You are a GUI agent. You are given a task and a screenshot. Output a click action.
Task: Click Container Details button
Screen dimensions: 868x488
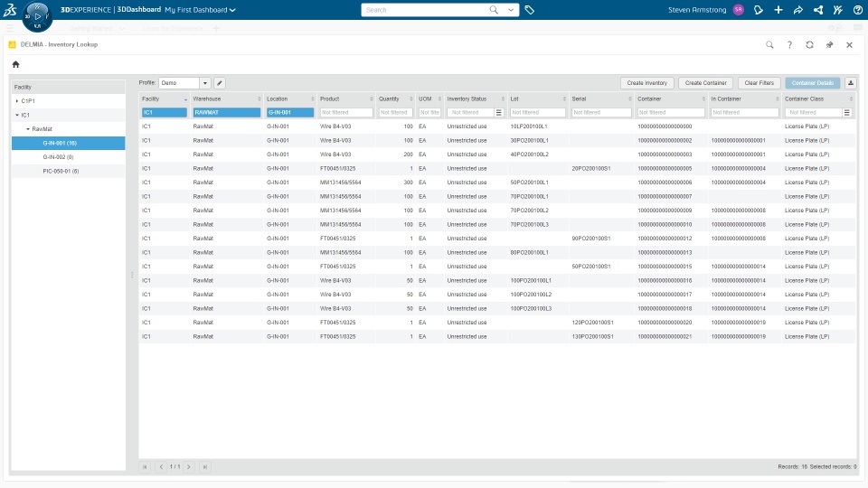[812, 83]
